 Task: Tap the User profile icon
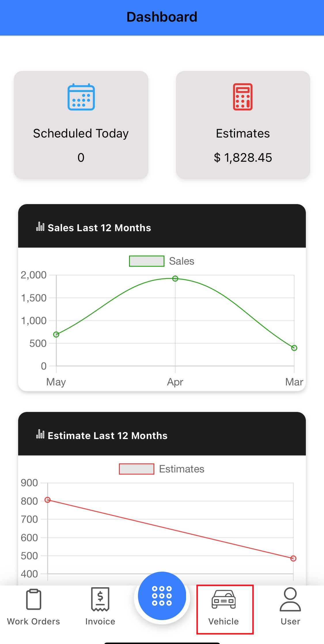coord(290,600)
